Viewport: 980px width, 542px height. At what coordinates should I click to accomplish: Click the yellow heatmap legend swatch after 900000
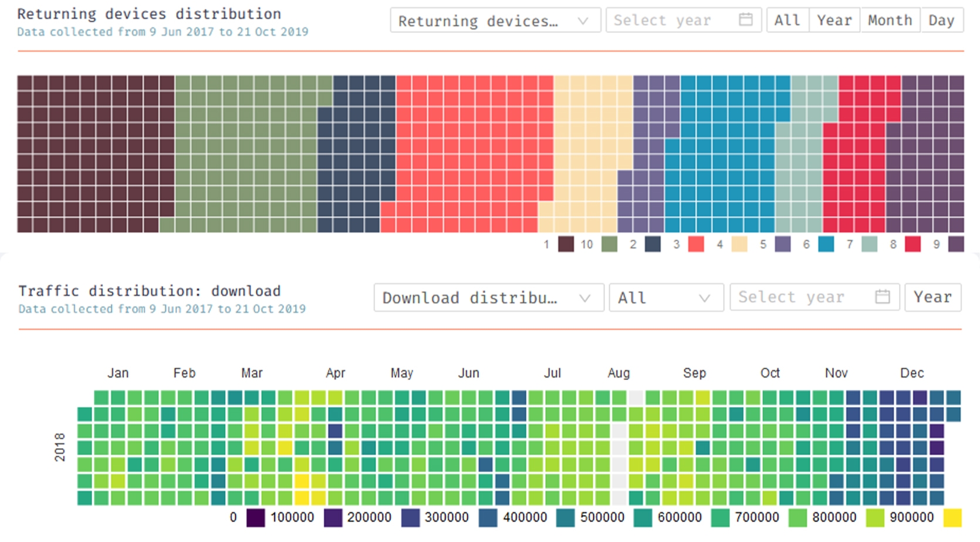(952, 518)
